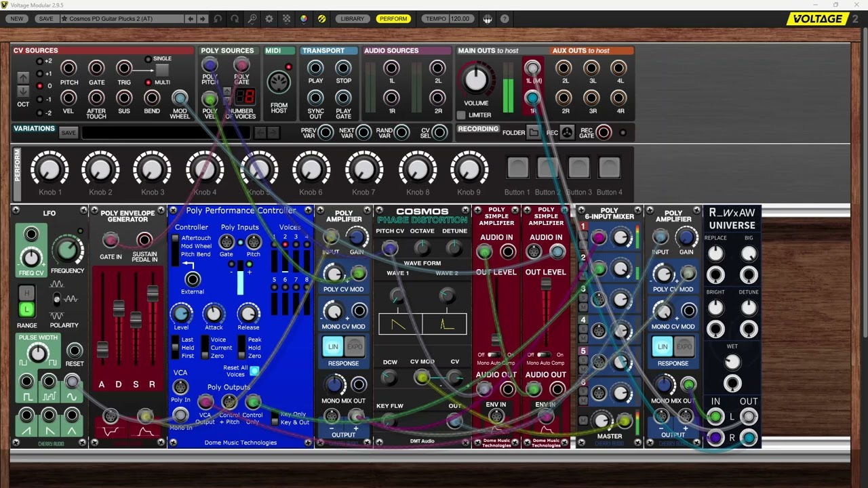The image size is (868, 488).
Task: Click the LFO FREQUENCY knob
Action: (67, 250)
